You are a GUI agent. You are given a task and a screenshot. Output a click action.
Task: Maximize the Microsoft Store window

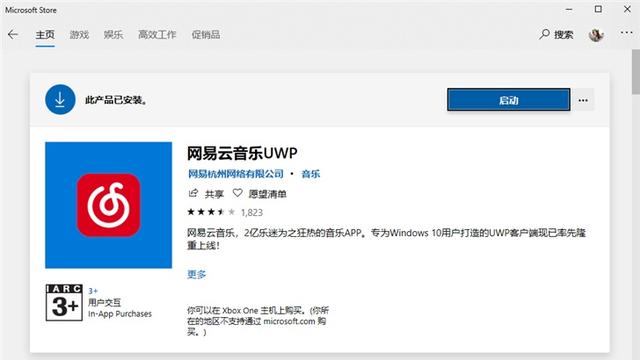tap(598, 9)
